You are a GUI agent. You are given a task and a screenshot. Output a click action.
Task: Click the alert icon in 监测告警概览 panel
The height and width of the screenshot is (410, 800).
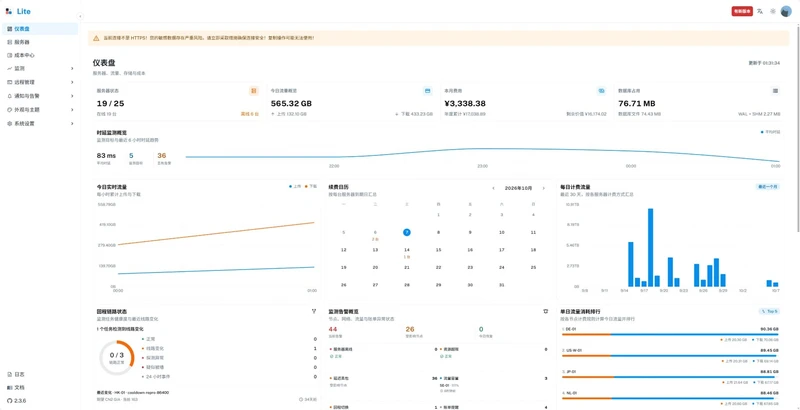point(545,311)
